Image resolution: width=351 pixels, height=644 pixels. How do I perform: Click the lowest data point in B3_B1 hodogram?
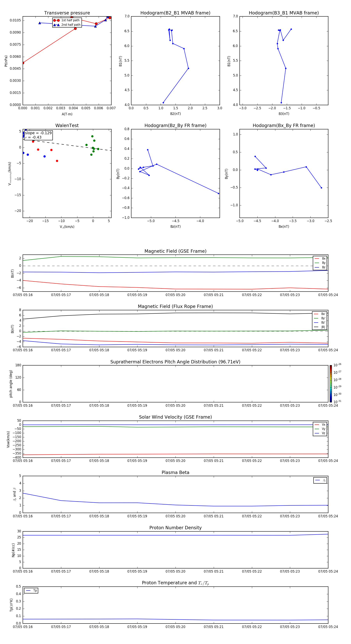281,103
